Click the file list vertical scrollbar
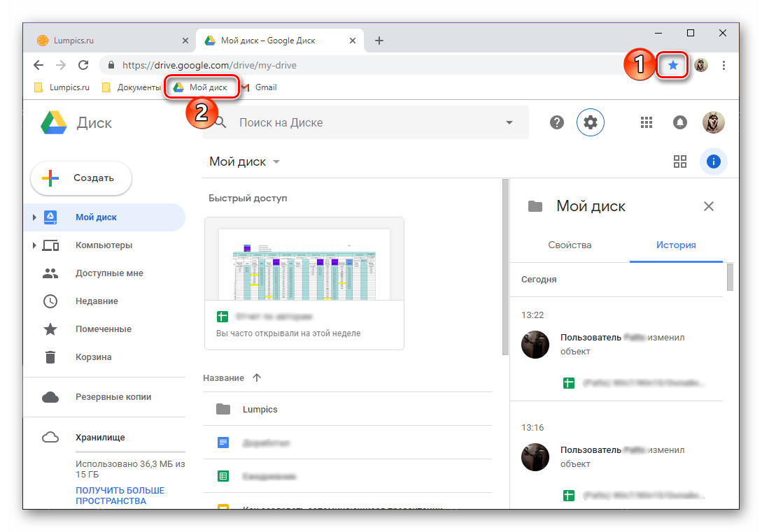The width and height of the screenshot is (762, 532). click(505, 267)
